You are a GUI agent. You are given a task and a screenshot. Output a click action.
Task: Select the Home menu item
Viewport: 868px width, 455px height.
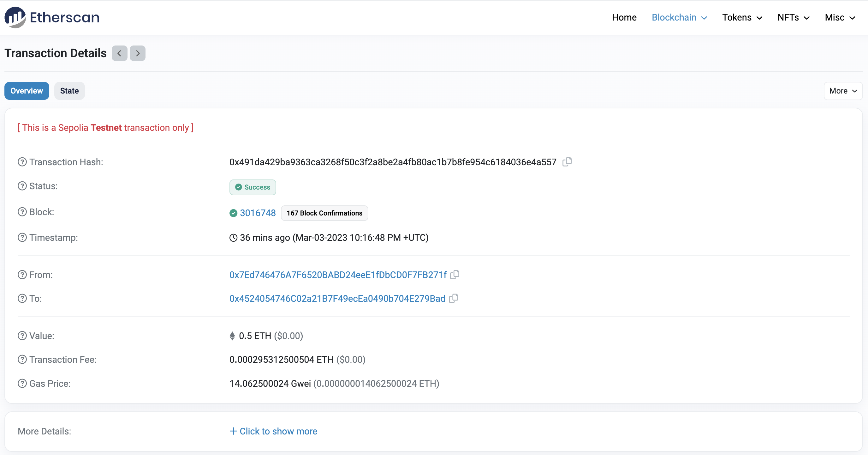[x=624, y=17]
